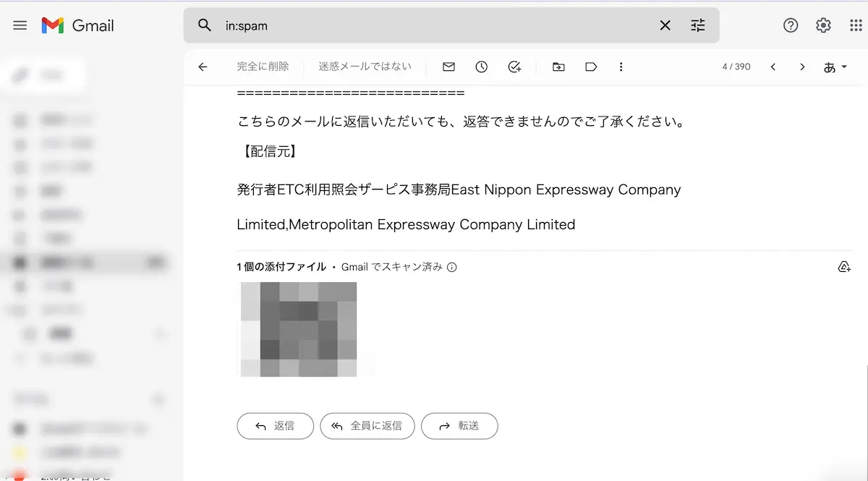Screen dimensions: 868x481
Task: Click 完全に削除 to delete forever
Action: click(263, 67)
